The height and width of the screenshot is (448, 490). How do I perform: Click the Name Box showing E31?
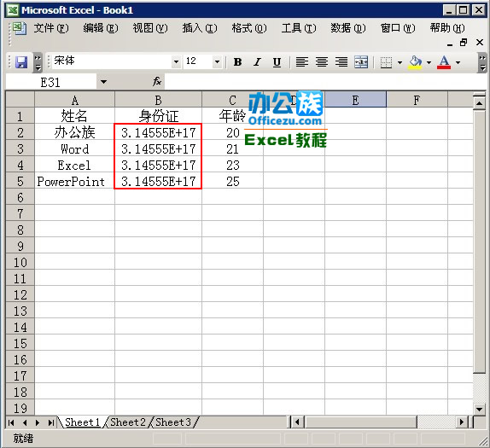[x=51, y=82]
